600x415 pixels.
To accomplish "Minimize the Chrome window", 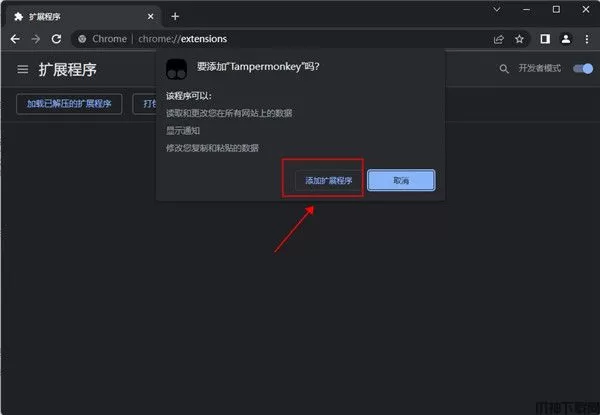I will click(x=527, y=9).
